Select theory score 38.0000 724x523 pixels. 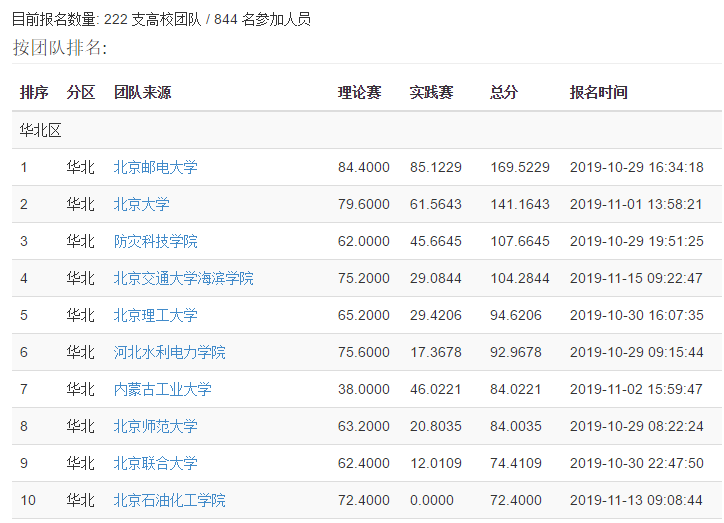click(x=364, y=389)
